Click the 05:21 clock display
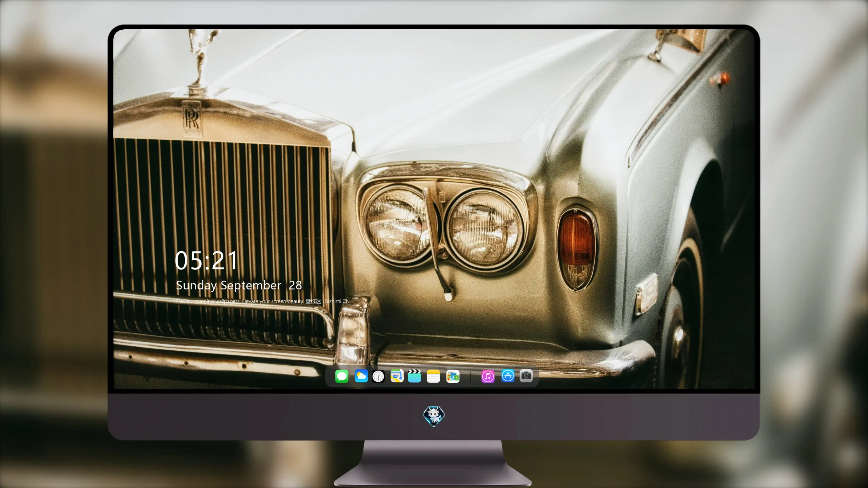This screenshot has width=868, height=488. pyautogui.click(x=206, y=261)
